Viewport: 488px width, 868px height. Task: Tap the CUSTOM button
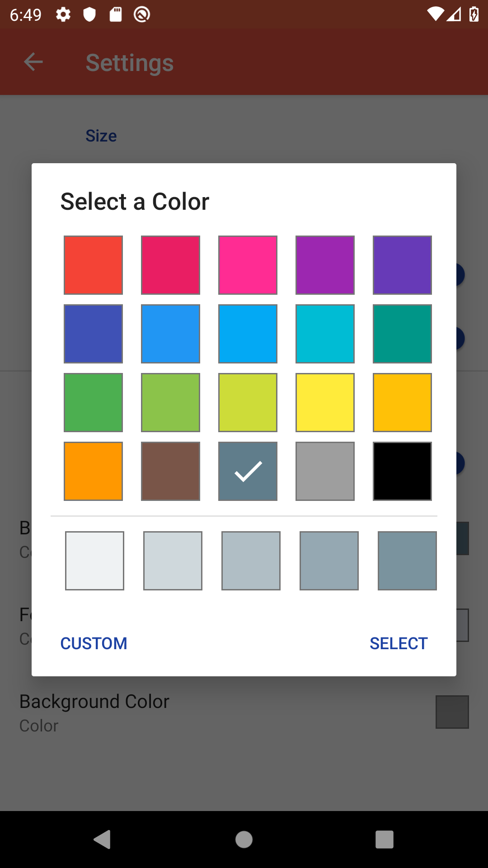click(94, 643)
